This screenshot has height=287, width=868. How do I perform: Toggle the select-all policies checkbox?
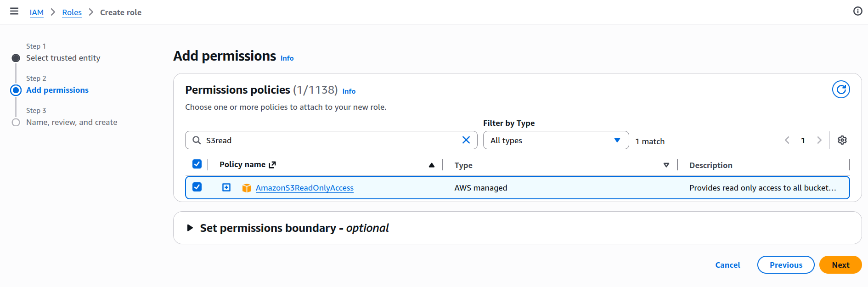197,164
